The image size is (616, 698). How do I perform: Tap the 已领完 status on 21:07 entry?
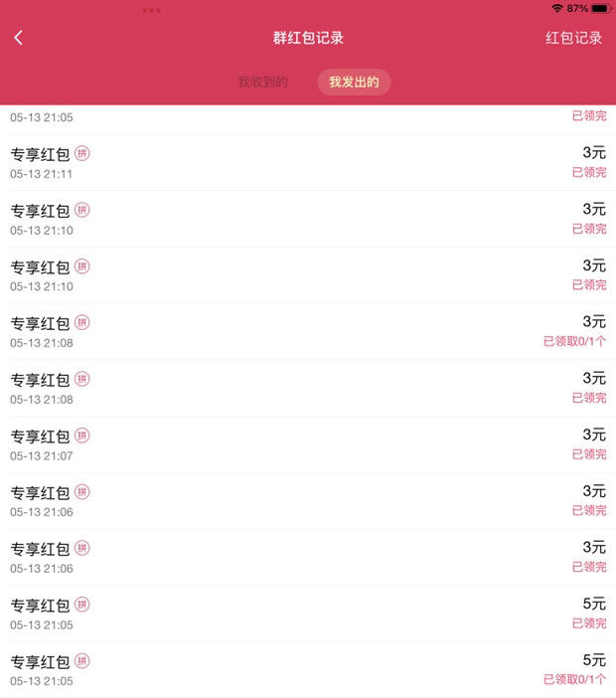589,454
